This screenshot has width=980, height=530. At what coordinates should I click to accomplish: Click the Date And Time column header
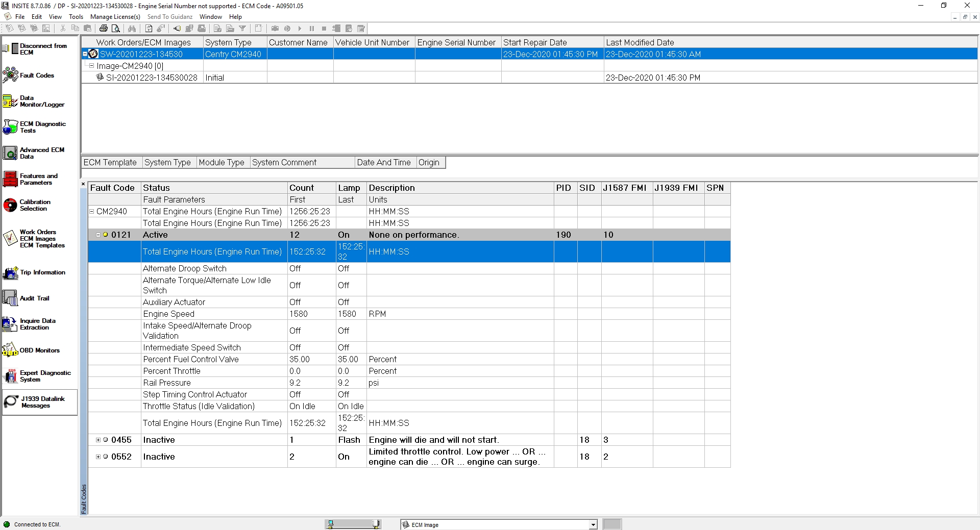(385, 162)
